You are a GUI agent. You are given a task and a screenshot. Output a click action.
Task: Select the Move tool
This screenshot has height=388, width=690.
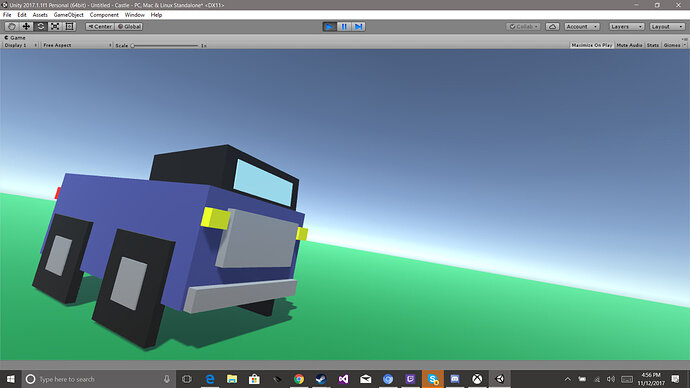tap(26, 26)
